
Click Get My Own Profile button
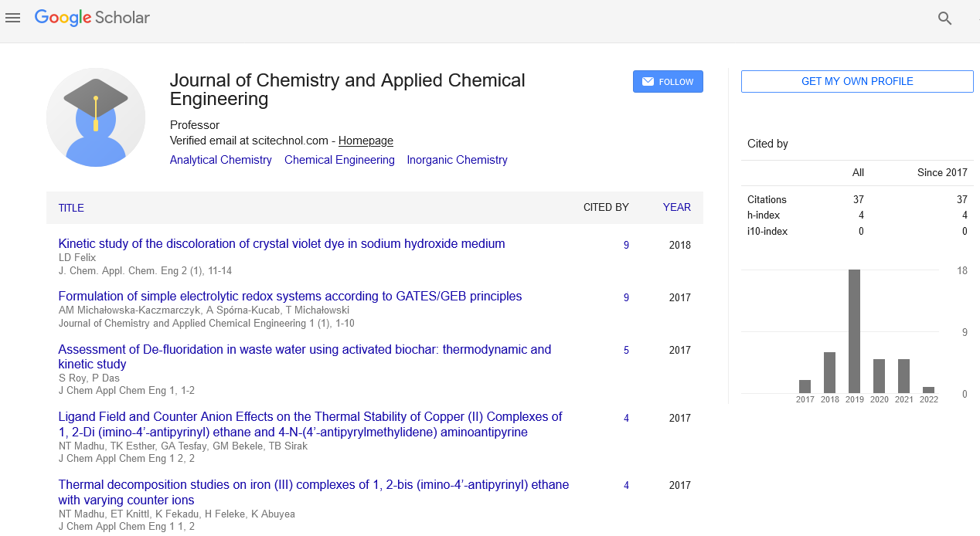click(x=856, y=81)
